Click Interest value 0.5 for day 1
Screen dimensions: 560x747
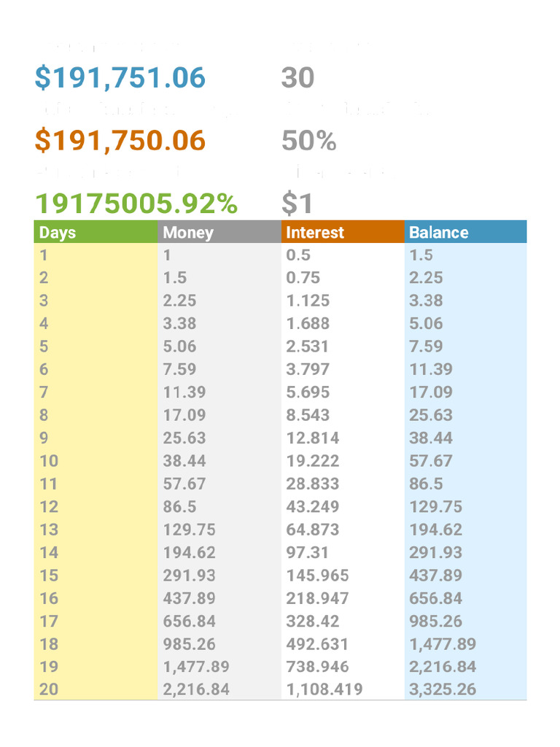click(298, 255)
